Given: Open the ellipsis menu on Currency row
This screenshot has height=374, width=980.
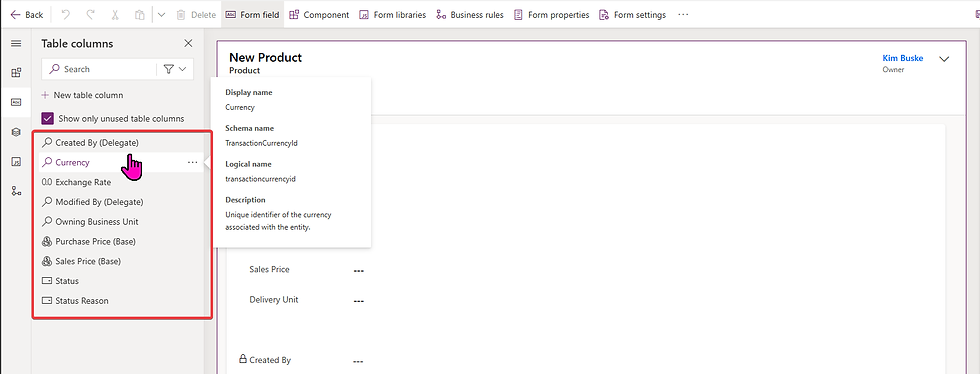Looking at the screenshot, I should pos(192,163).
